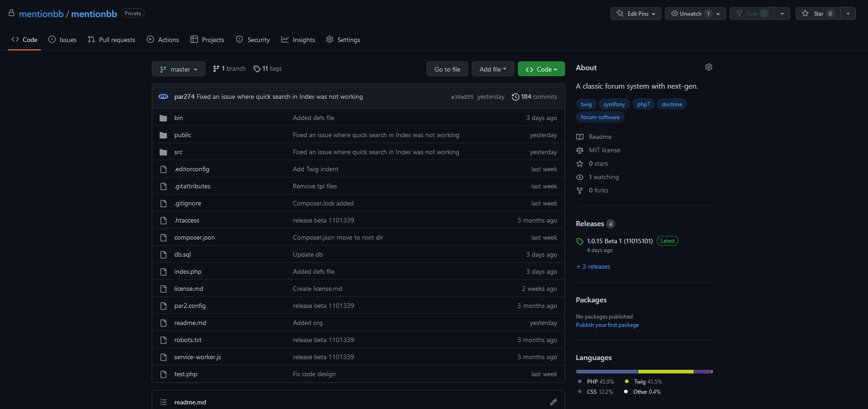Viewport: 868px width, 409px height.
Task: Click the PHP 45.9% language entry
Action: [596, 382]
